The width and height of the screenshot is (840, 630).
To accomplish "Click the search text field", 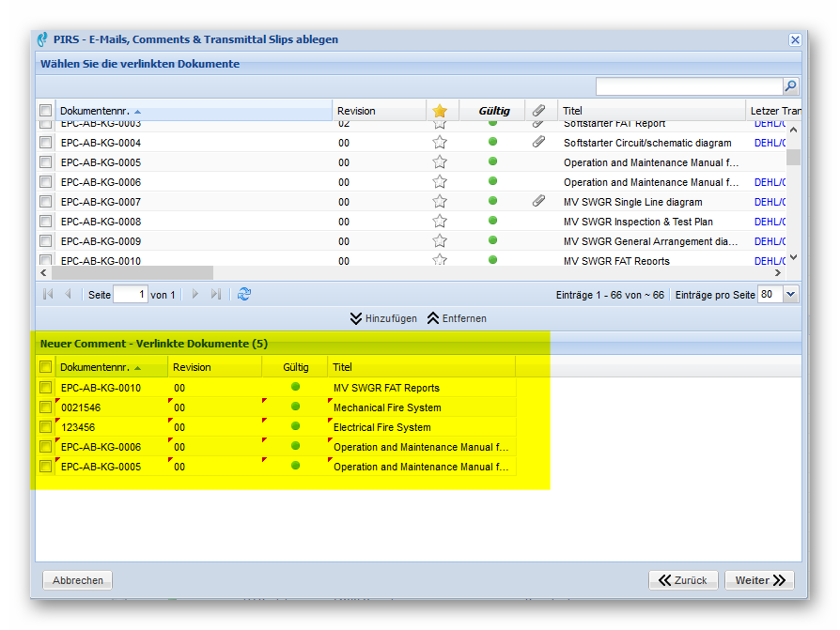I will click(688, 86).
